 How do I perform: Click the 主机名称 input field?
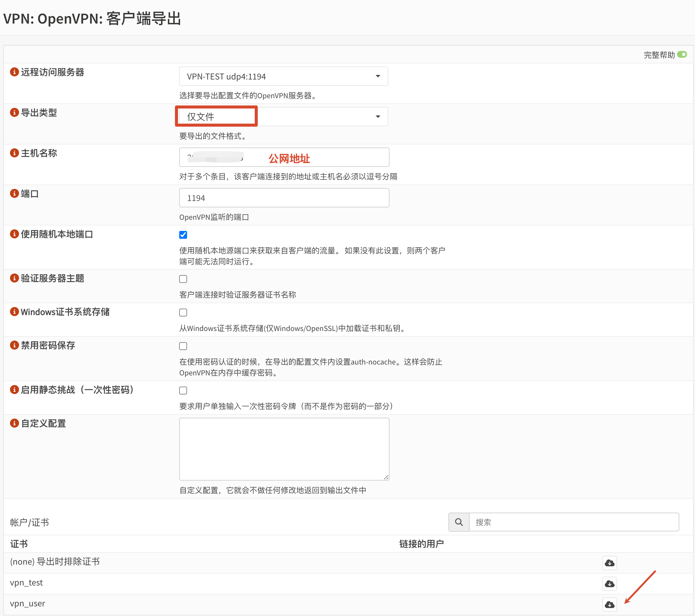(x=284, y=157)
